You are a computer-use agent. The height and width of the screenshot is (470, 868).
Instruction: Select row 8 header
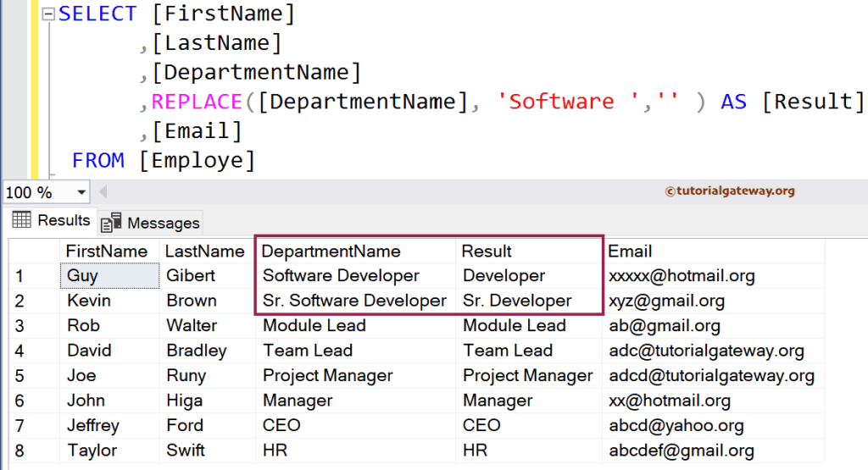pos(34,450)
